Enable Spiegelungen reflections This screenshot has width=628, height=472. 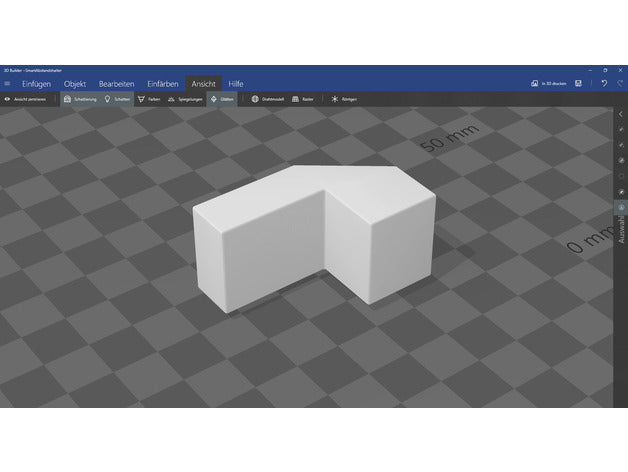tap(185, 99)
